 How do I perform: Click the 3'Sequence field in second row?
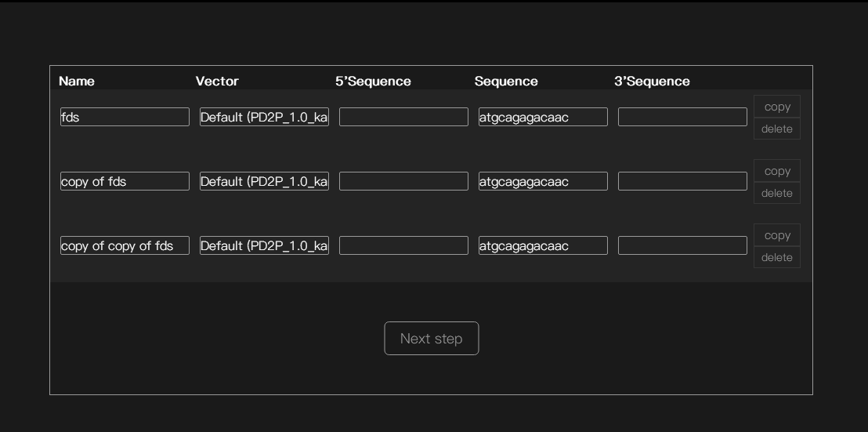[x=682, y=181]
